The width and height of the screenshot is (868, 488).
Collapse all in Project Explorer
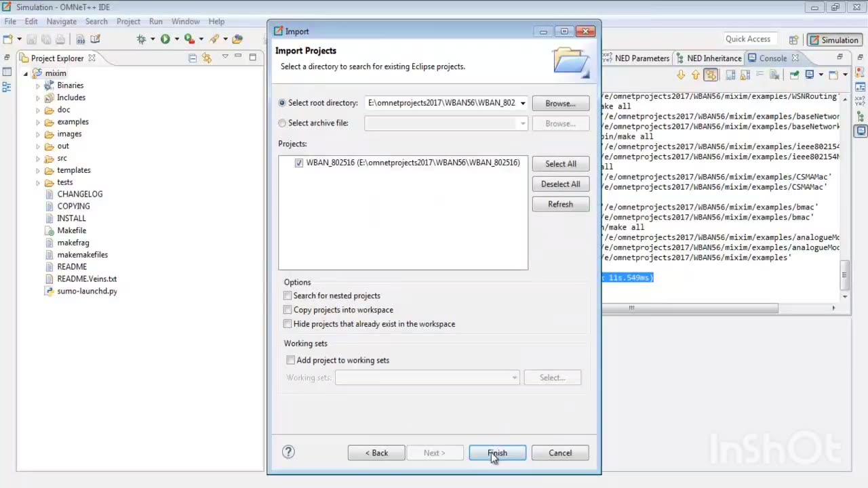pyautogui.click(x=193, y=58)
